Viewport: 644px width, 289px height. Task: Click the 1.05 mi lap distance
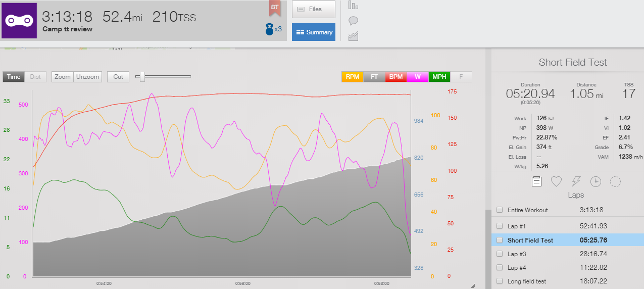[586, 93]
